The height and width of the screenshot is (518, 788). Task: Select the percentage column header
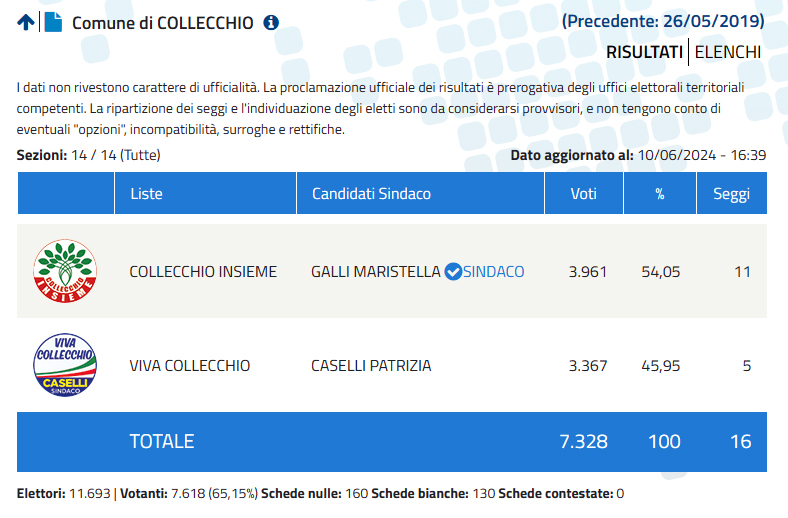pos(660,193)
